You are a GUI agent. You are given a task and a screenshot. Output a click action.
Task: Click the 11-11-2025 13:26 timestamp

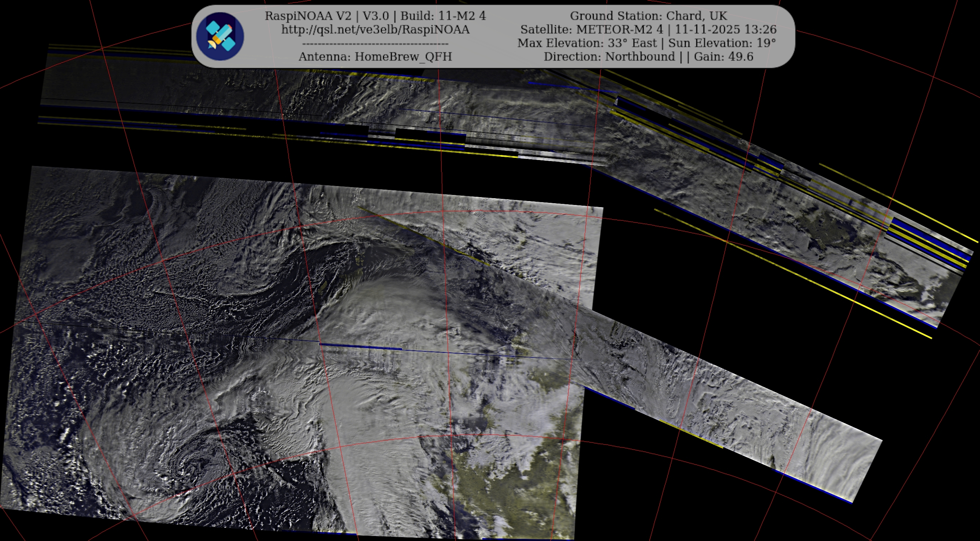726,30
